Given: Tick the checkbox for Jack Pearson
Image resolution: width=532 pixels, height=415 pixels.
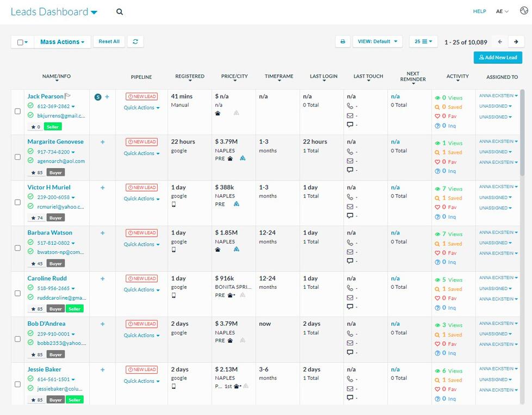Looking at the screenshot, I should pos(17,112).
